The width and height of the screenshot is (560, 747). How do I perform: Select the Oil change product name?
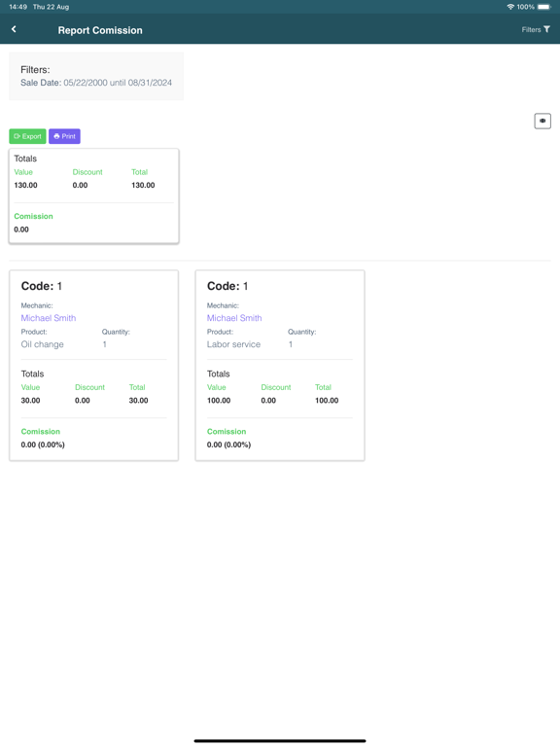(43, 344)
